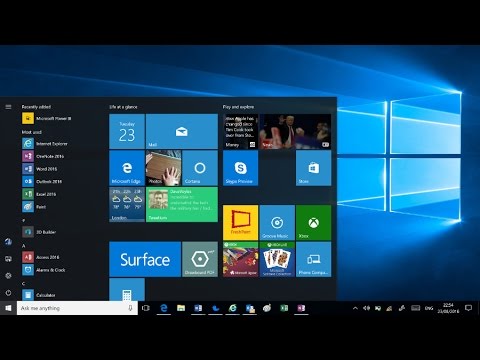The image size is (480, 360).
Task: Open 3D Builder app
Action: point(39,232)
